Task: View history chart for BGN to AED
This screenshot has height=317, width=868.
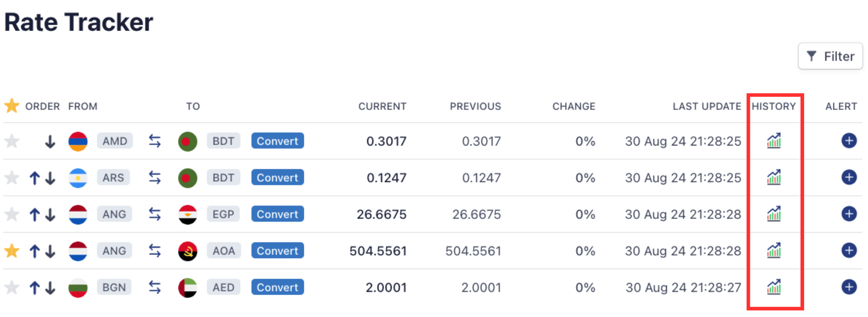Action: click(774, 287)
